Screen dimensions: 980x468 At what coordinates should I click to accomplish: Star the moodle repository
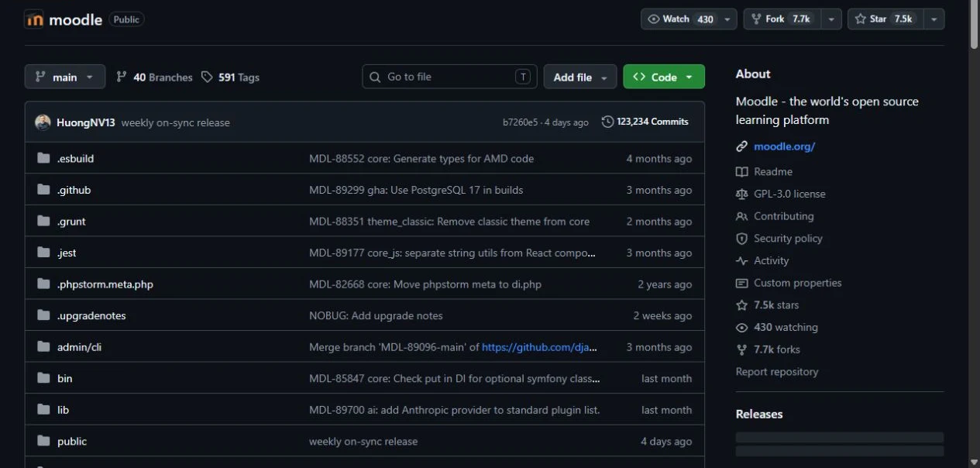(x=886, y=19)
